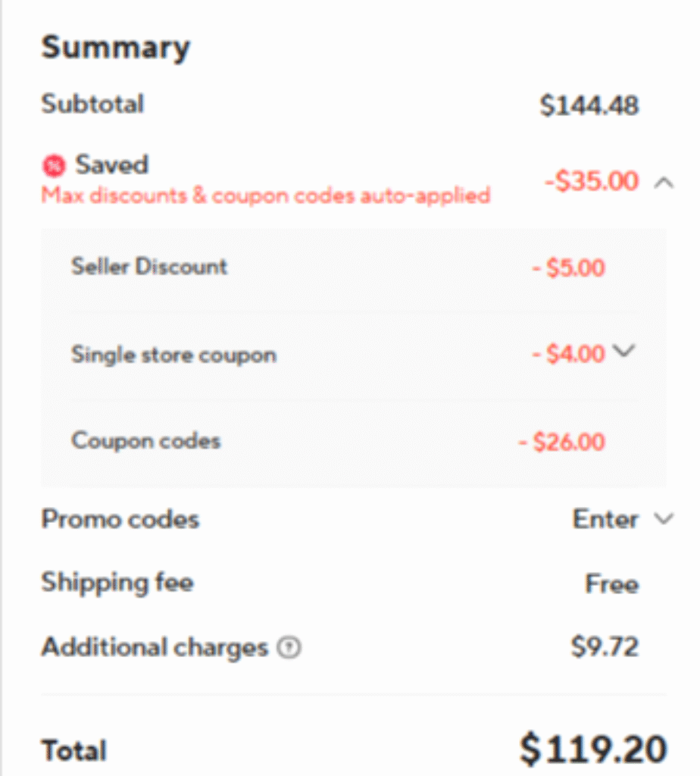
Task: Click the Max discounts auto-applied notice
Action: pyautogui.click(x=265, y=196)
